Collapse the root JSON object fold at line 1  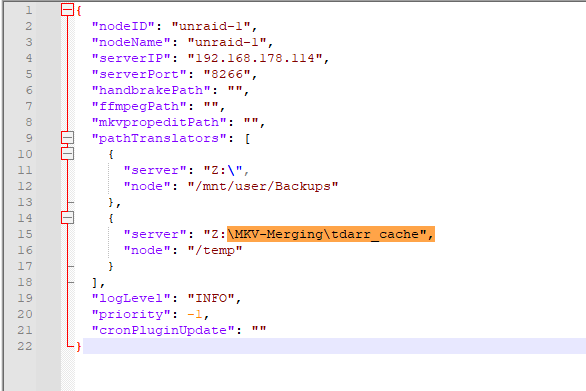(67, 10)
